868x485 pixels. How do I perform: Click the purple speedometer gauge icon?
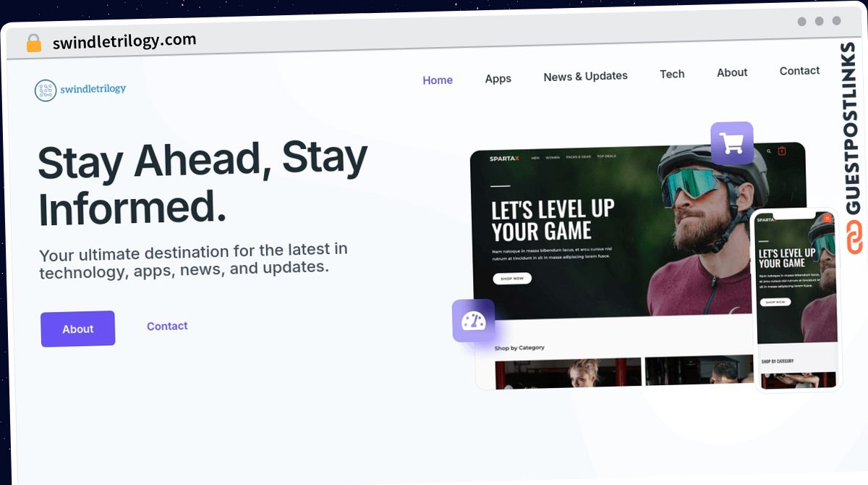click(x=474, y=321)
